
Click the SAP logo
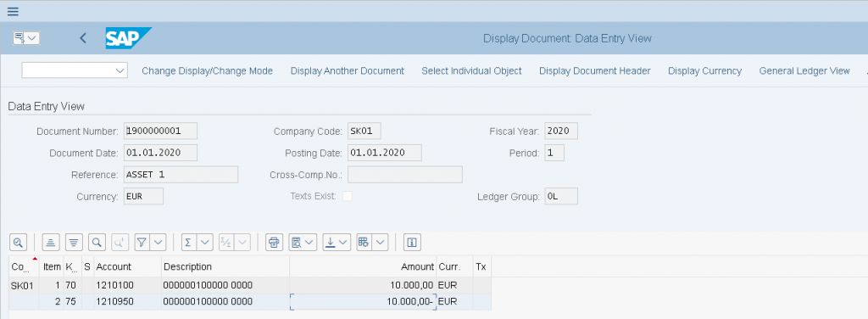pos(129,38)
